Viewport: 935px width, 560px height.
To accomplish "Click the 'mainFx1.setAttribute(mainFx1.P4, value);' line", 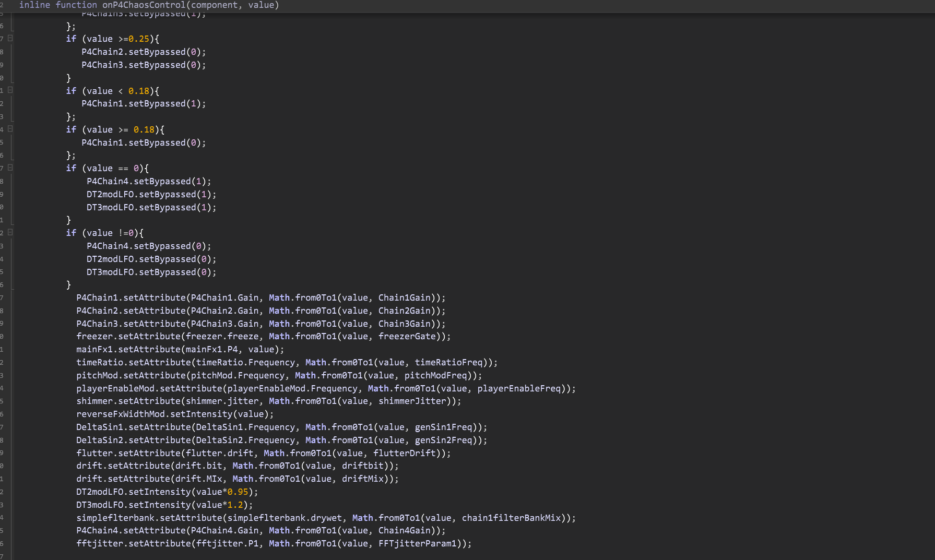I will (x=180, y=349).
